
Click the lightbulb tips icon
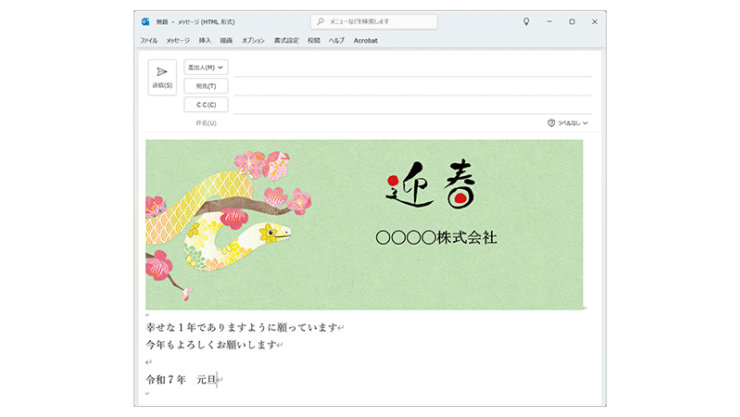pyautogui.click(x=526, y=21)
